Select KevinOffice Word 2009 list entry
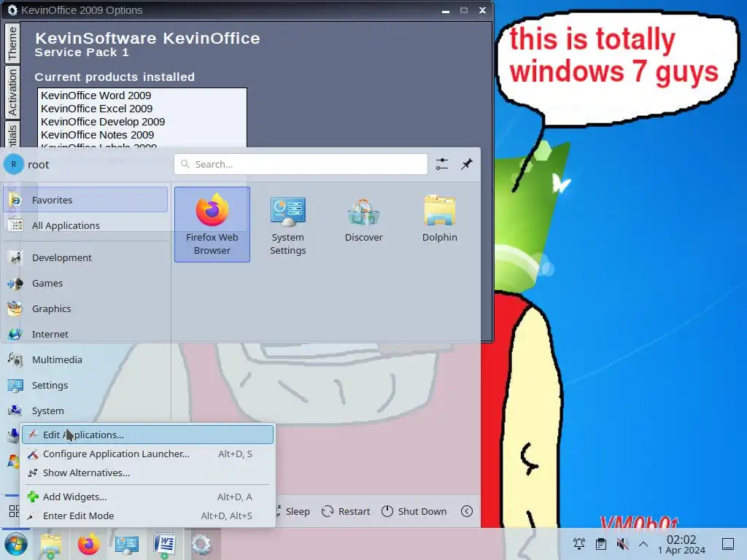747x560 pixels. point(142,96)
